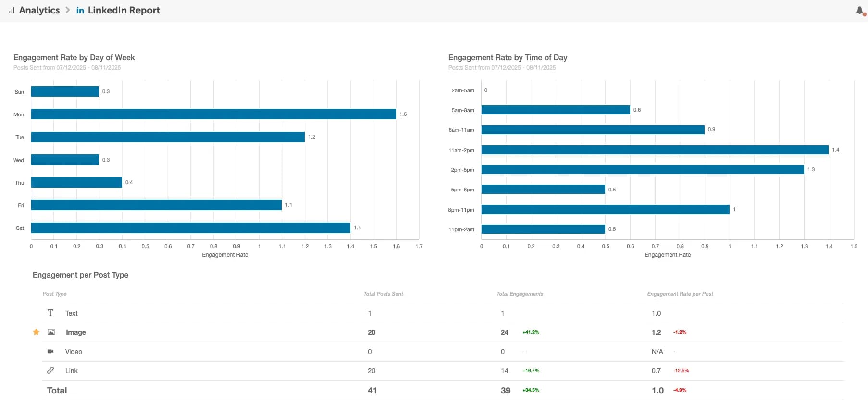Screen dimensions: 868x418
Task: Sort by Total Posts Sent column header
Action: (383, 294)
